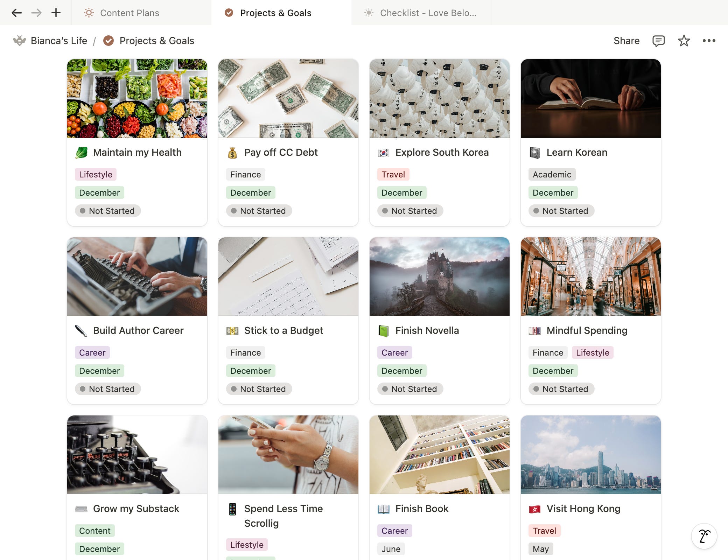Viewport: 728px width, 560px height.
Task: Open the Build Author Career card title
Action: (138, 331)
